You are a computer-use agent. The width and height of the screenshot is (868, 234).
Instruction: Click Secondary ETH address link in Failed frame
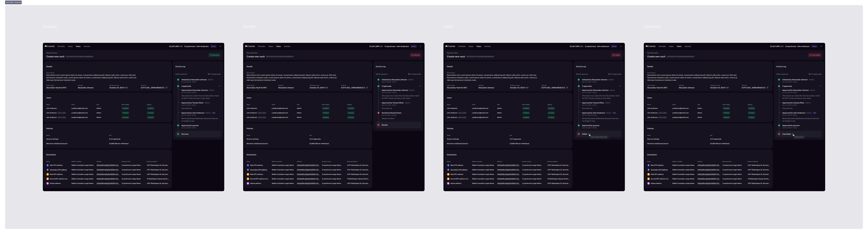459,170
